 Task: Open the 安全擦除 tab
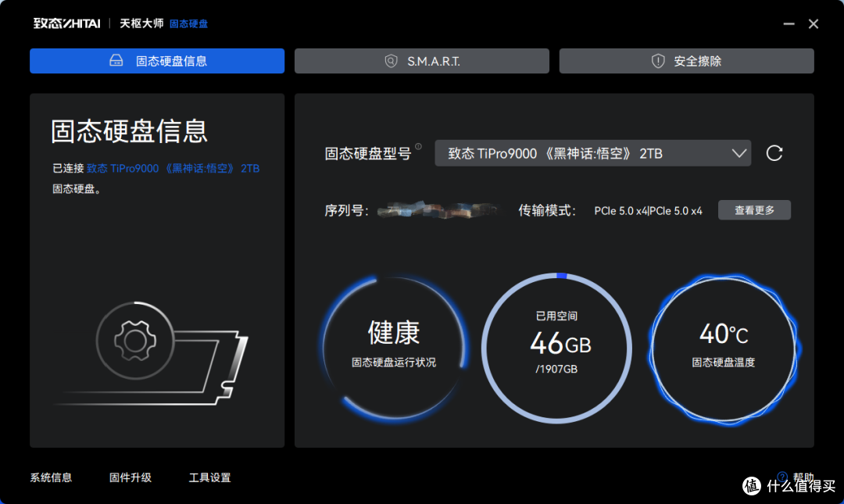pyautogui.click(x=686, y=61)
